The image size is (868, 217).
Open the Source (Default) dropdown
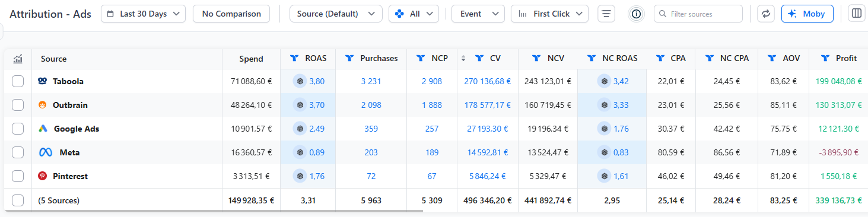(x=336, y=14)
